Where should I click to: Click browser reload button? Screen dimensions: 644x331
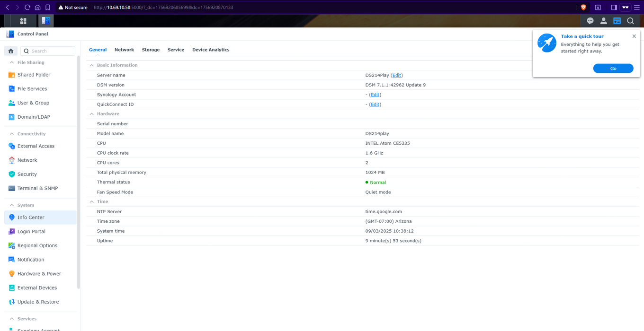pyautogui.click(x=27, y=8)
